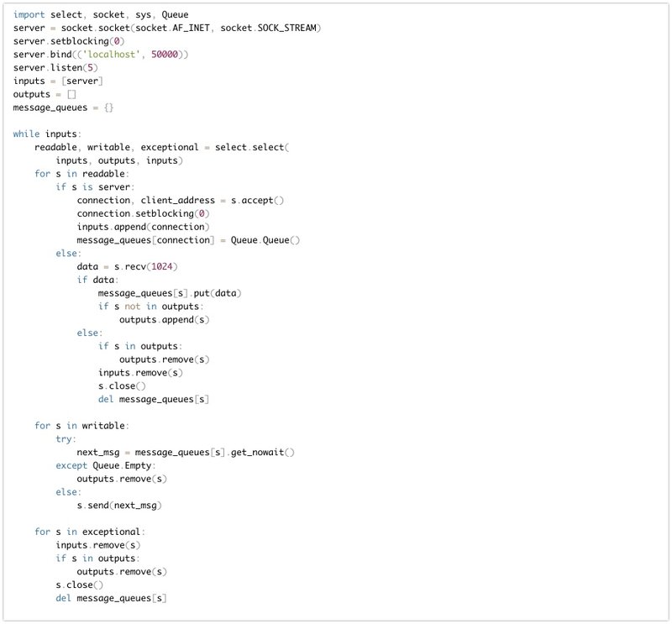This screenshot has height=624, width=672.
Task: Click the 'try:' keyword line
Action: click(66, 439)
